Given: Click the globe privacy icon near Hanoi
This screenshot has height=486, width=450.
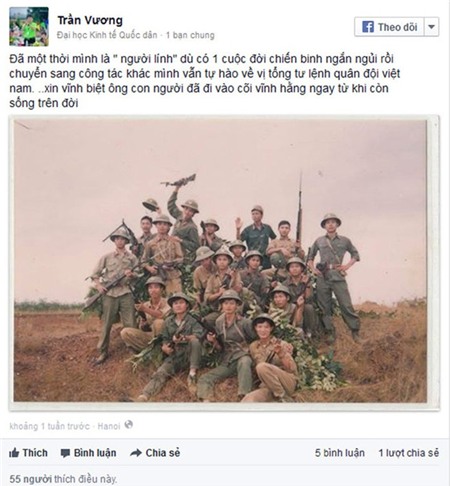Looking at the screenshot, I should tap(128, 425).
